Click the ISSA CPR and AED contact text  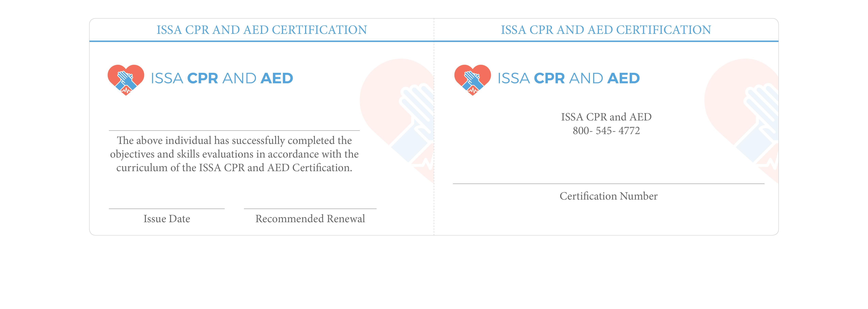coord(606,117)
